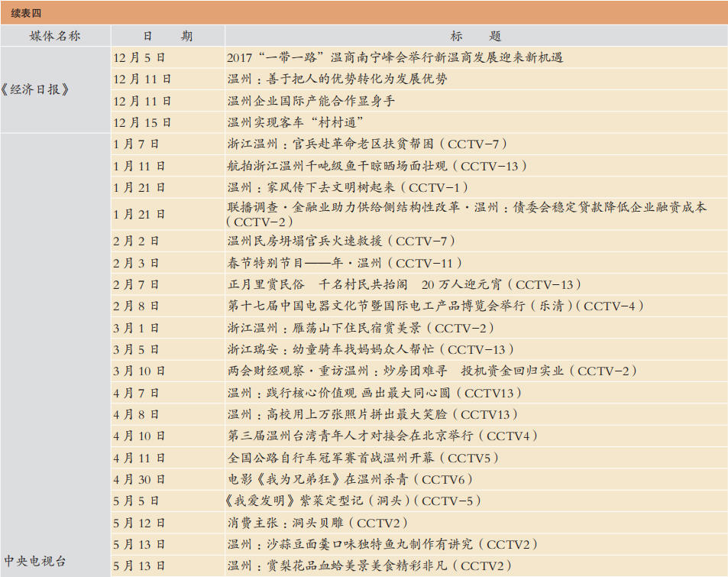Click the 温州实现客车"村村通" title
This screenshot has height=577, width=728.
[296, 122]
